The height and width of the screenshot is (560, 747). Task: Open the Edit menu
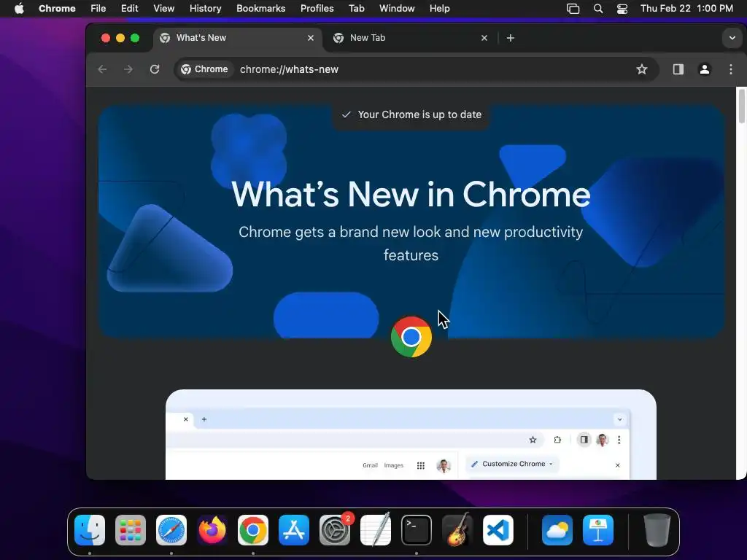[129, 9]
